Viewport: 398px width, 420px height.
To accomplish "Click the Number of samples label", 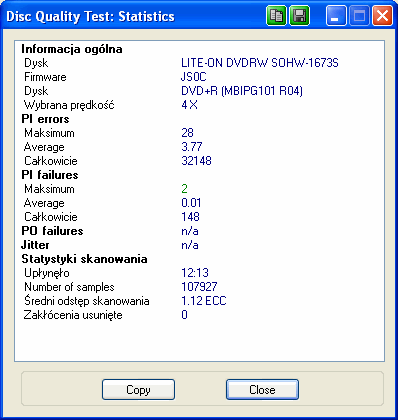I will click(x=69, y=287).
